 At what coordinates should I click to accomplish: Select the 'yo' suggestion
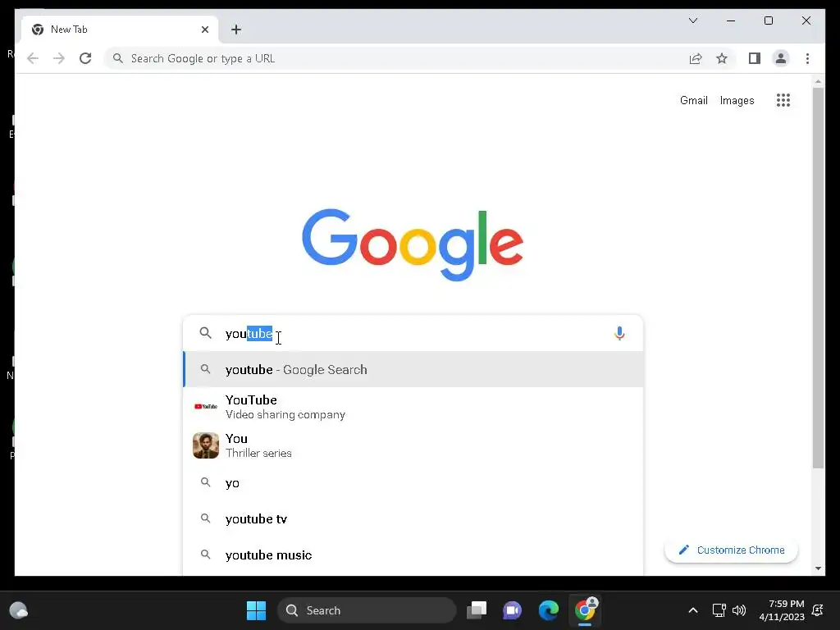coord(413,482)
